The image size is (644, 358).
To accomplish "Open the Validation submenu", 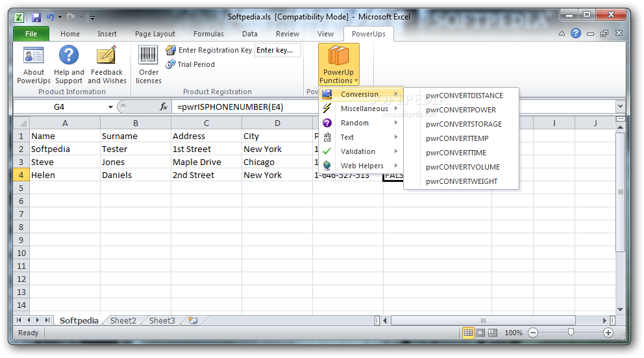I will [361, 151].
